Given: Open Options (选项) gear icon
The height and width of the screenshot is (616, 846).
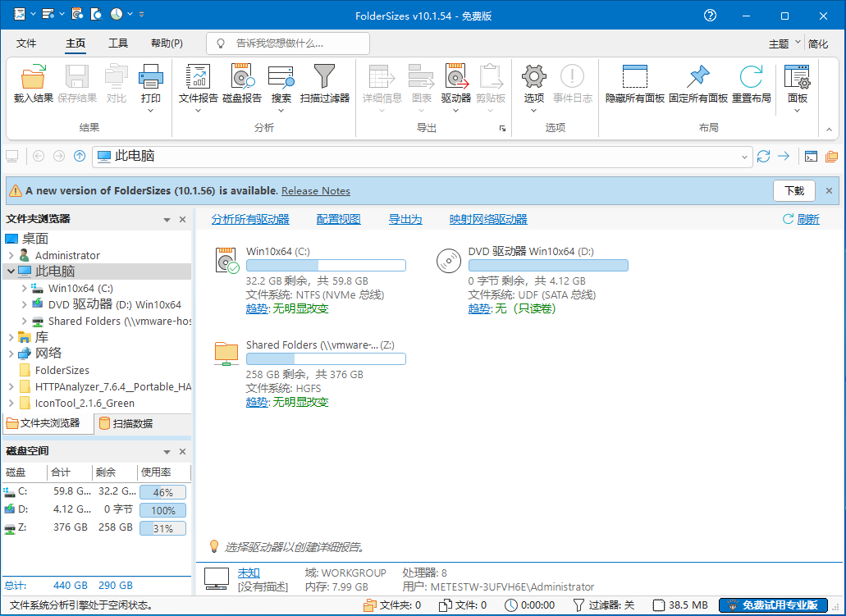Looking at the screenshot, I should point(533,76).
